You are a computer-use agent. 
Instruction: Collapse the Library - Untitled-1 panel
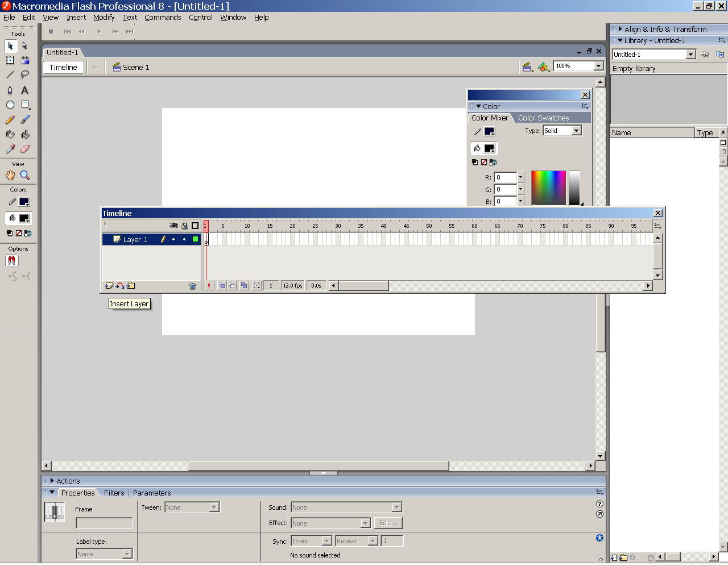click(x=620, y=40)
